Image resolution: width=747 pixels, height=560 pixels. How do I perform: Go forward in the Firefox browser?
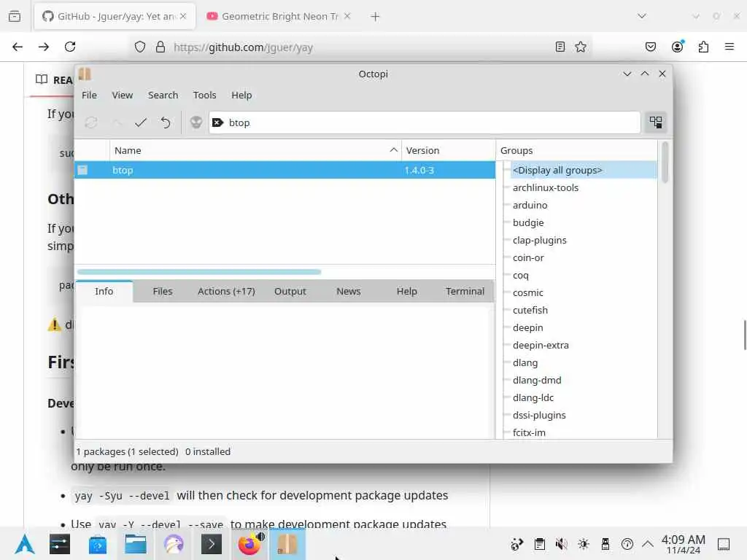44,47
